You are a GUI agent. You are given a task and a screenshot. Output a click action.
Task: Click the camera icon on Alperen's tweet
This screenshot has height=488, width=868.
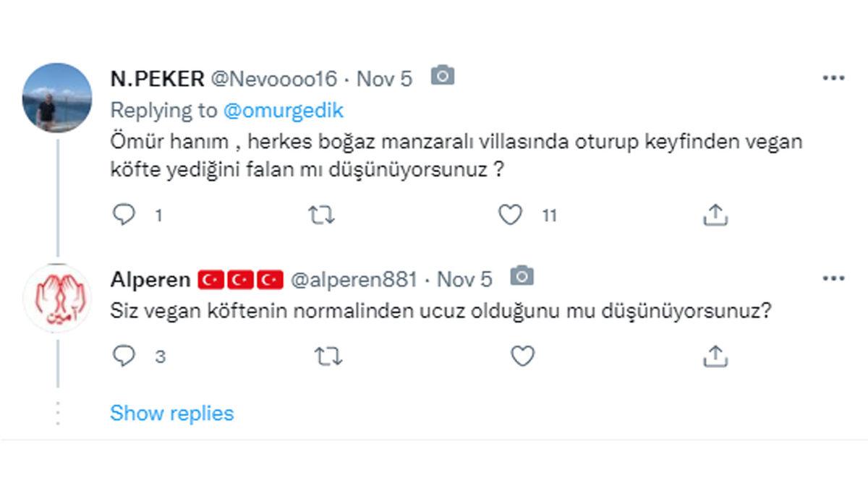pos(524,277)
